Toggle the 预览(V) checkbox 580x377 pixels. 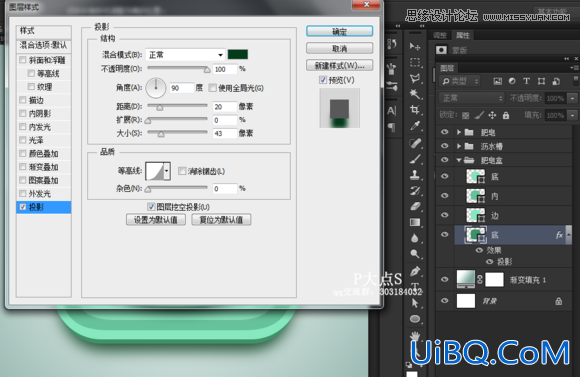pyautogui.click(x=323, y=80)
